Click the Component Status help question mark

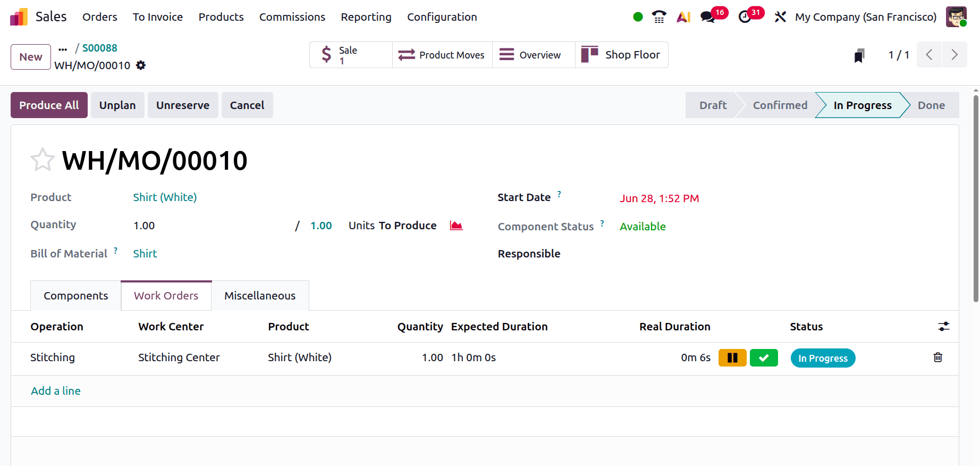pos(602,223)
